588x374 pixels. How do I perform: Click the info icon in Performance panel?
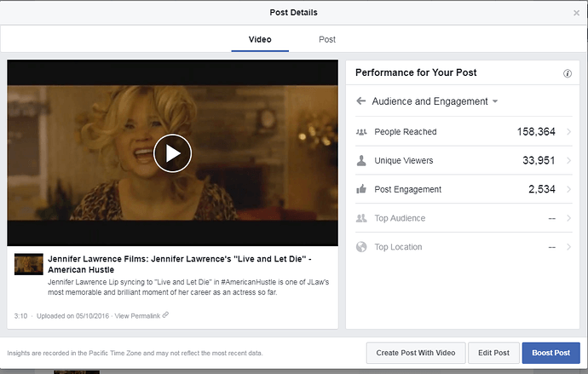[568, 74]
